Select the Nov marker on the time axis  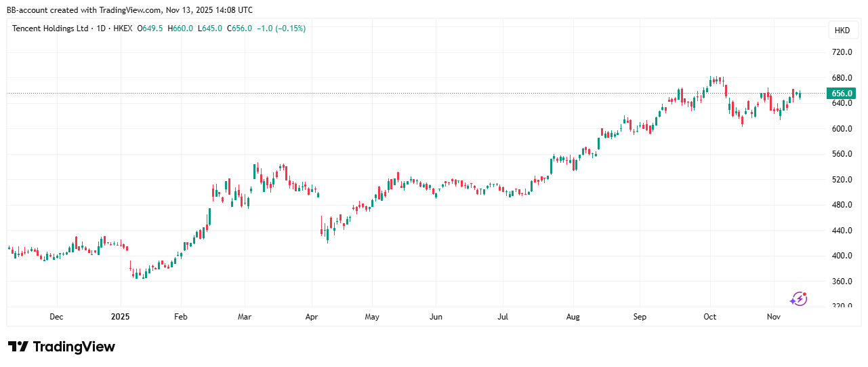click(773, 317)
